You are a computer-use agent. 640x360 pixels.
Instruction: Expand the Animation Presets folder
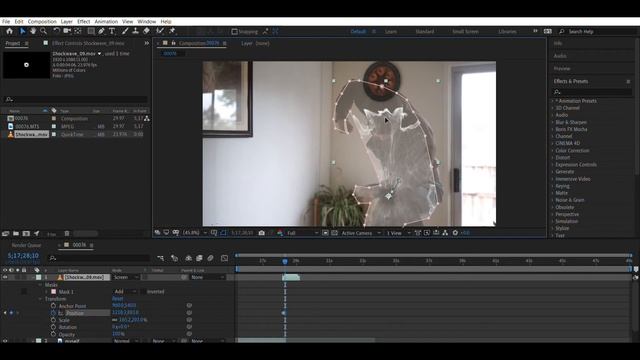[553, 101]
